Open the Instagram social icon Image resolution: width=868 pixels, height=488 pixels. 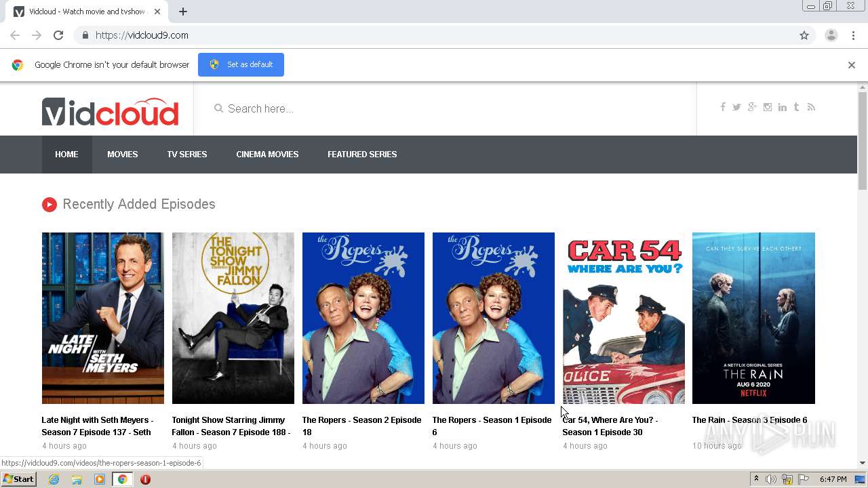pyautogui.click(x=768, y=107)
